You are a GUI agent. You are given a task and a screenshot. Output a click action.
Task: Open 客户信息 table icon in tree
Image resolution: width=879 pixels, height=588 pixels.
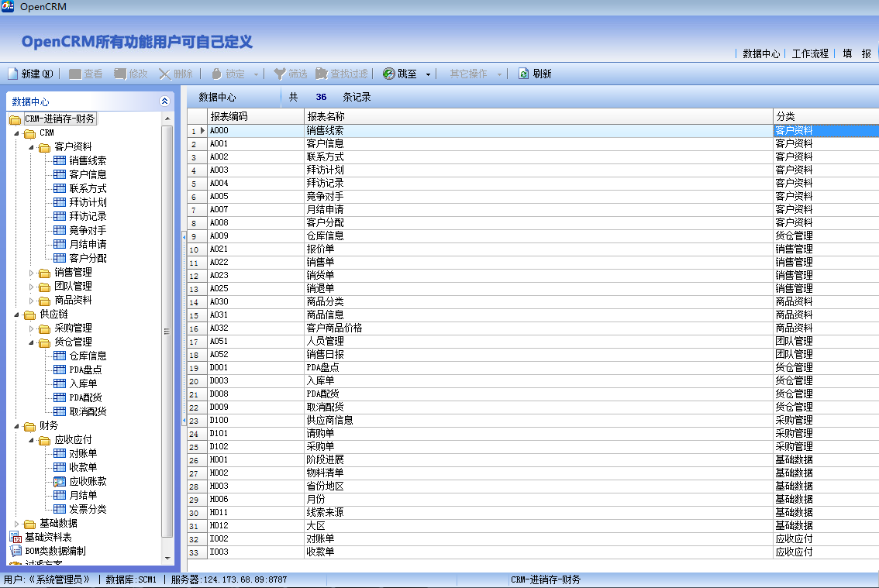(60, 175)
